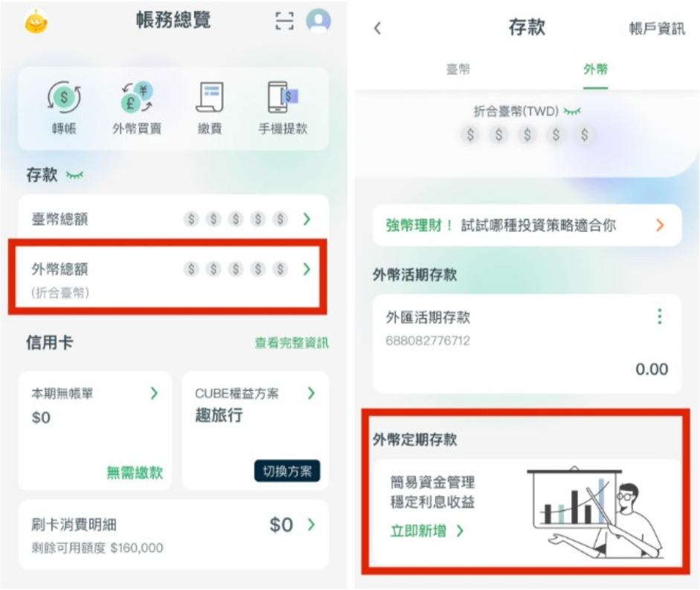Expand 臺幣總額 row chevron
Image resolution: width=700 pixels, height=590 pixels.
coord(306,219)
